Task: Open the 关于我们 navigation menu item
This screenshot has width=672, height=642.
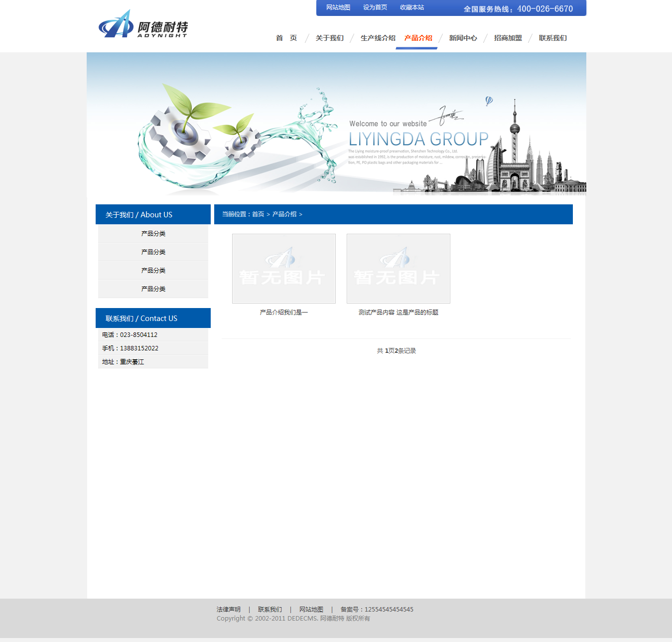Action: pyautogui.click(x=330, y=38)
